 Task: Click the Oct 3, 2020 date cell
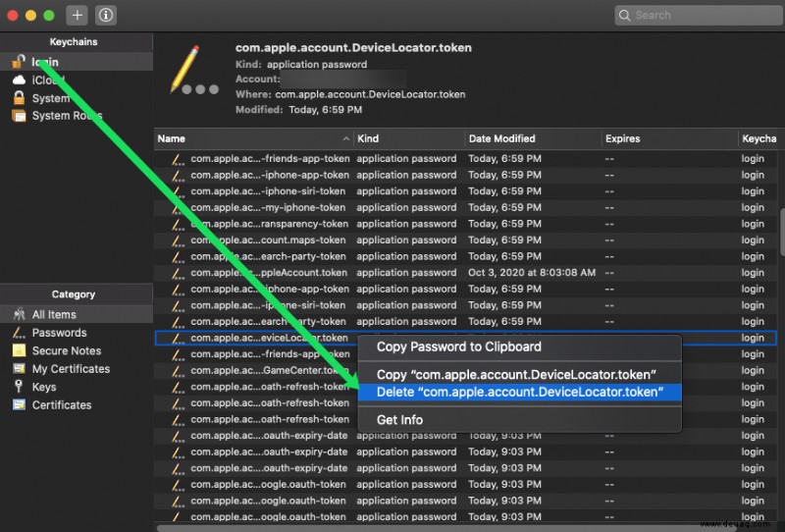point(532,273)
